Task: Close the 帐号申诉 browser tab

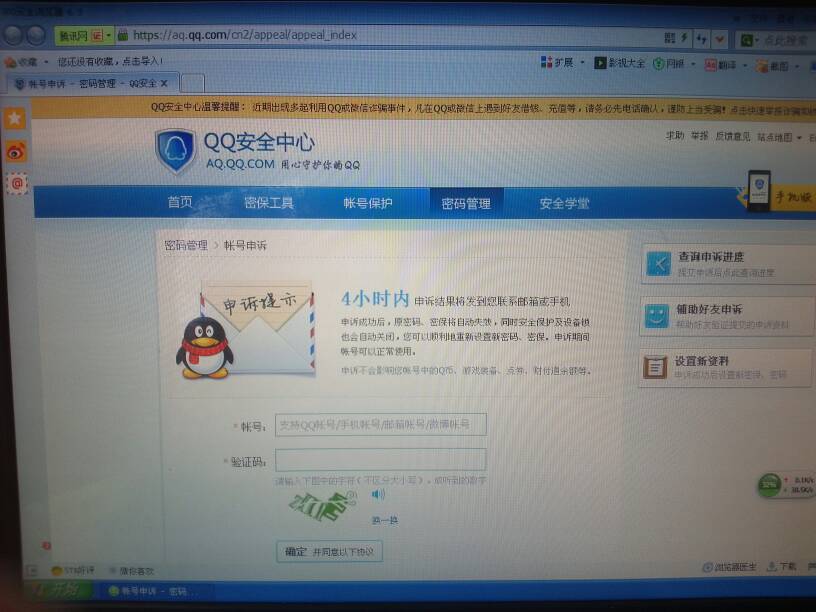Action: click(x=164, y=83)
